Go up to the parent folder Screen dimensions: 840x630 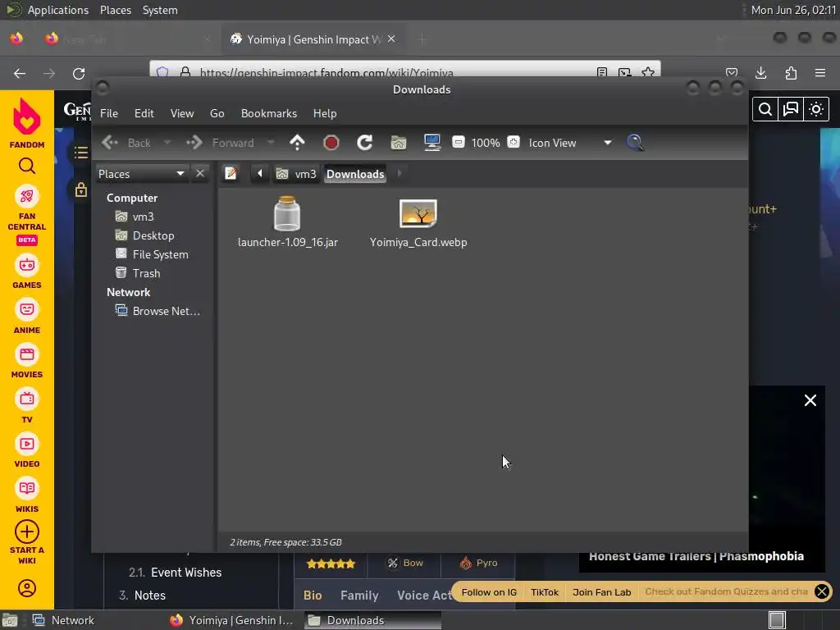(297, 143)
